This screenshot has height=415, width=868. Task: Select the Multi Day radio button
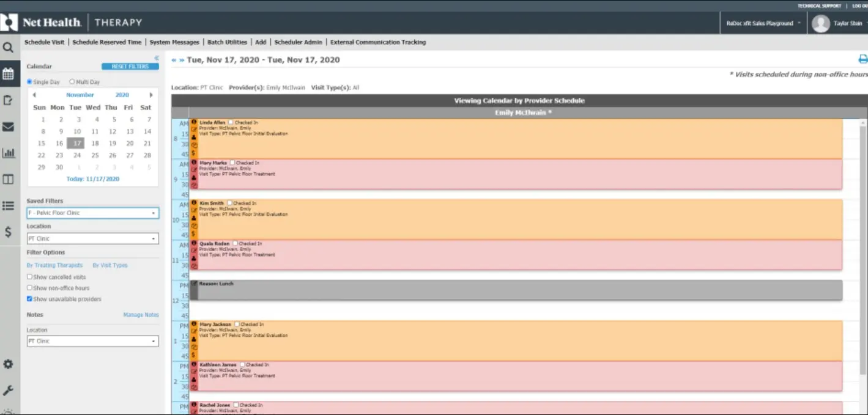72,81
